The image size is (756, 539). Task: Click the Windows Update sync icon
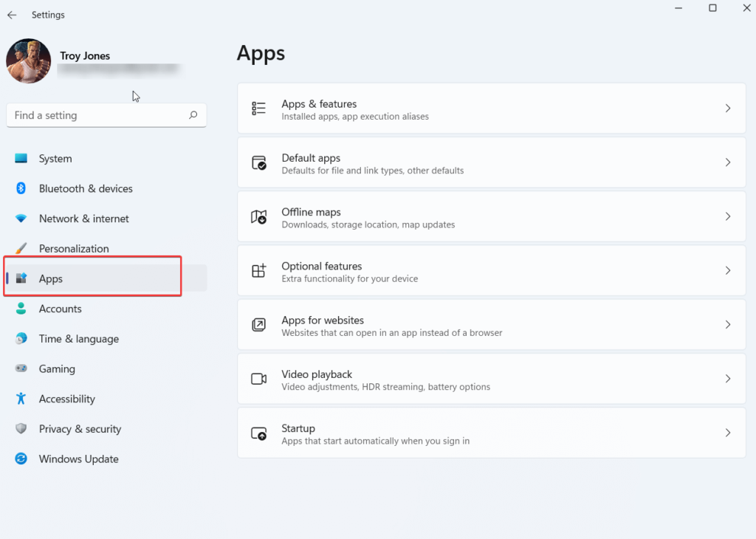click(x=21, y=459)
